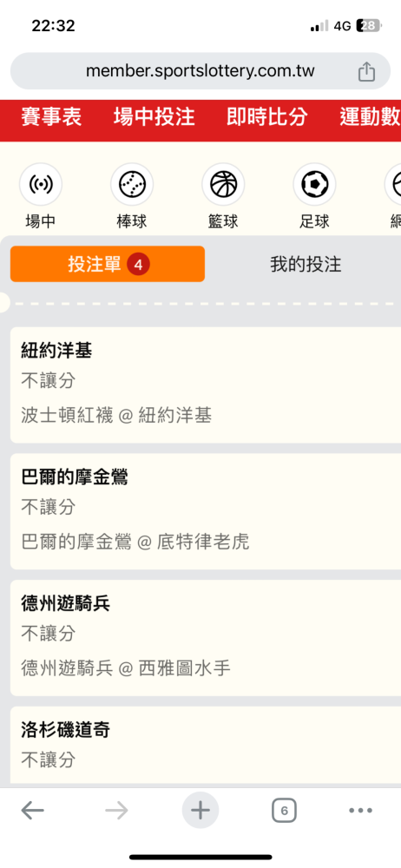Show open tabs counter showing 6
The height and width of the screenshot is (868, 401).
(x=284, y=811)
